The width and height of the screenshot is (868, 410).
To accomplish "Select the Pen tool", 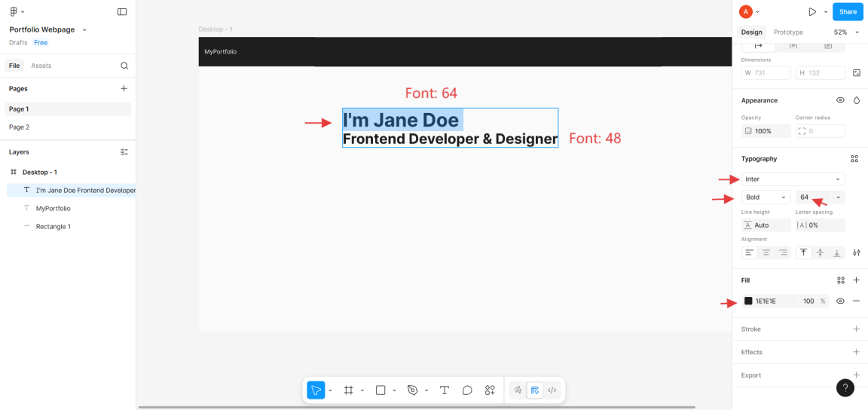I will click(412, 390).
